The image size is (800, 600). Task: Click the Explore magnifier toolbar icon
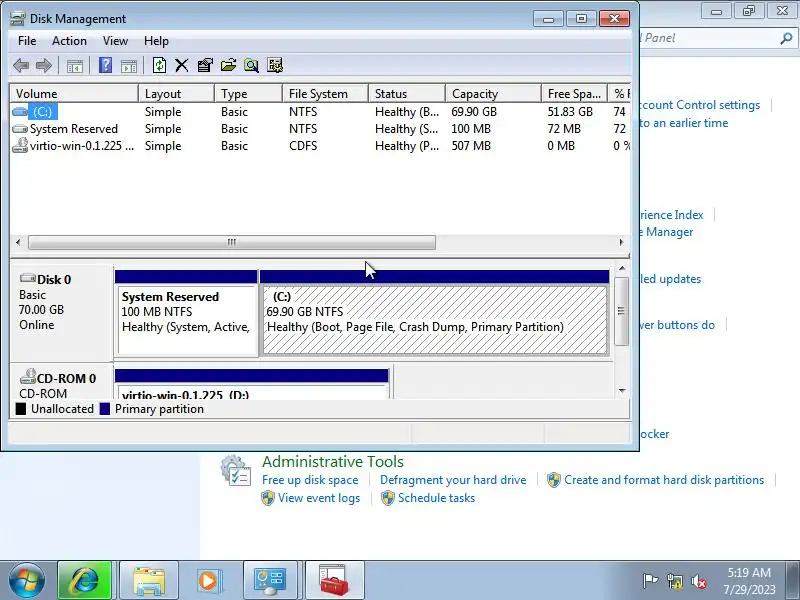coord(252,65)
